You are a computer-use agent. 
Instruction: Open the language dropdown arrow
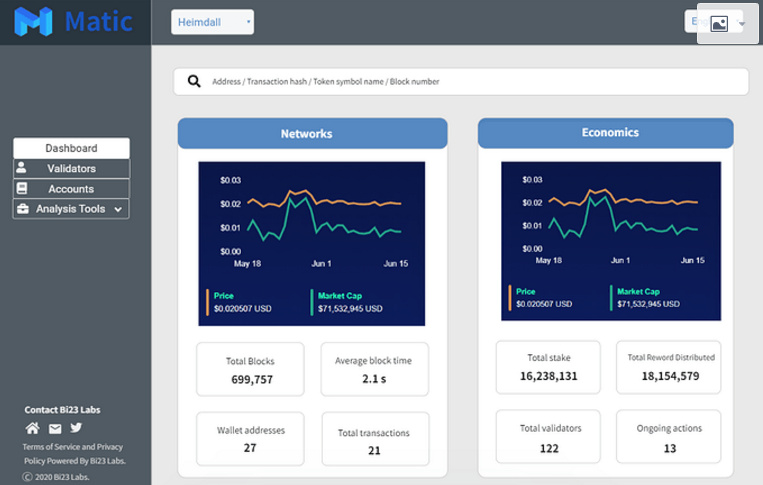click(x=742, y=23)
